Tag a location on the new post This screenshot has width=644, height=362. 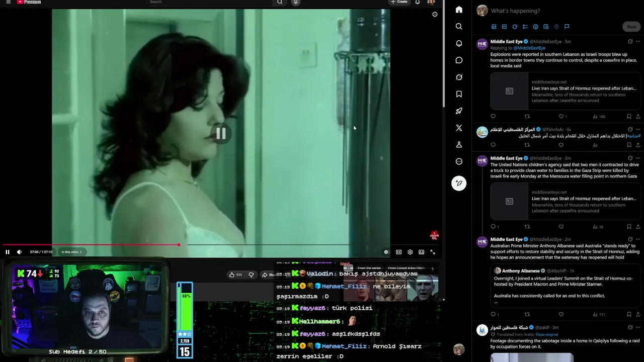[x=556, y=27]
